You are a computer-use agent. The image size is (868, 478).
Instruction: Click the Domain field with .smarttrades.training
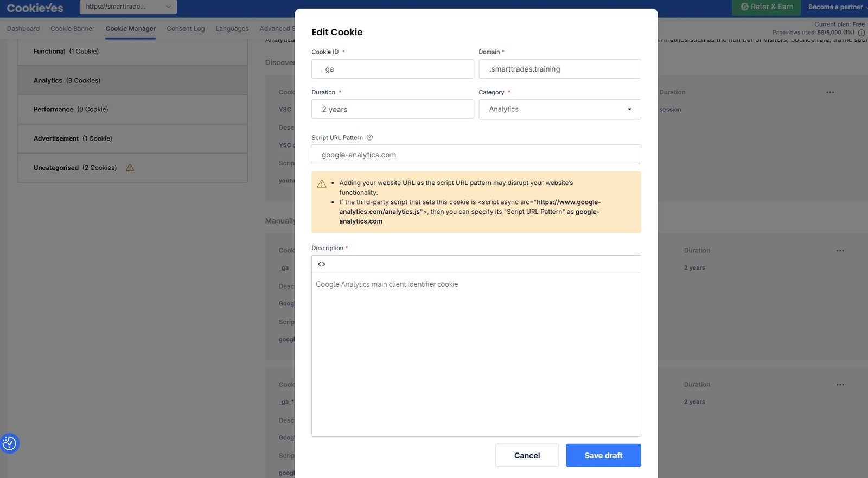click(560, 69)
